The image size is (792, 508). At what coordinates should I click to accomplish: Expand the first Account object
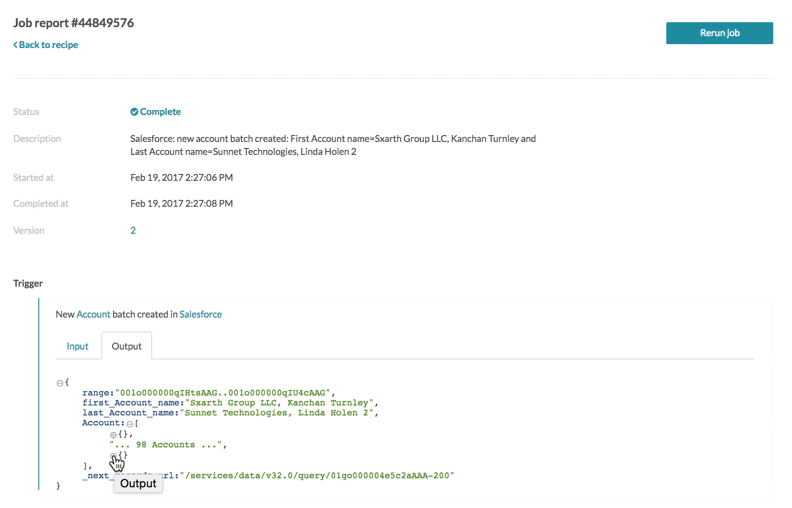(113, 434)
